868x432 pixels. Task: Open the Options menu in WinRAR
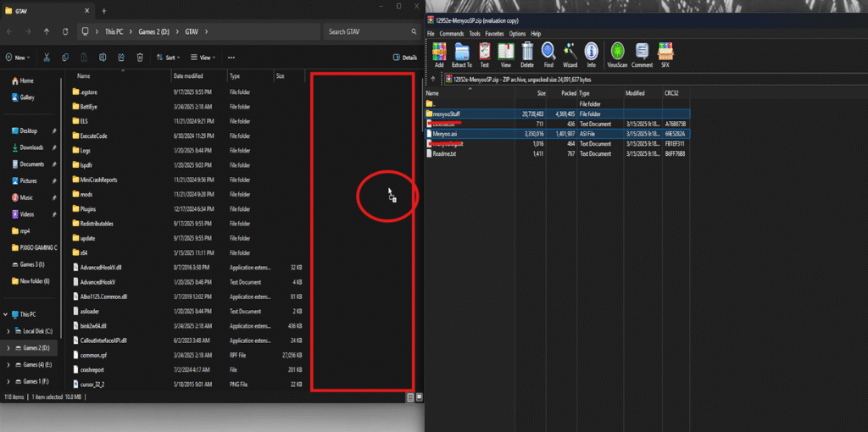tap(517, 34)
